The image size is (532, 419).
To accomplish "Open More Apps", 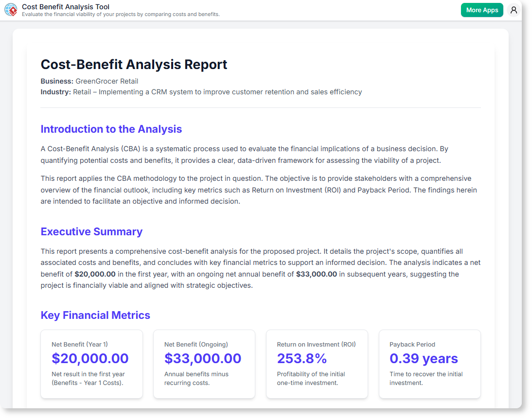I will 482,10.
